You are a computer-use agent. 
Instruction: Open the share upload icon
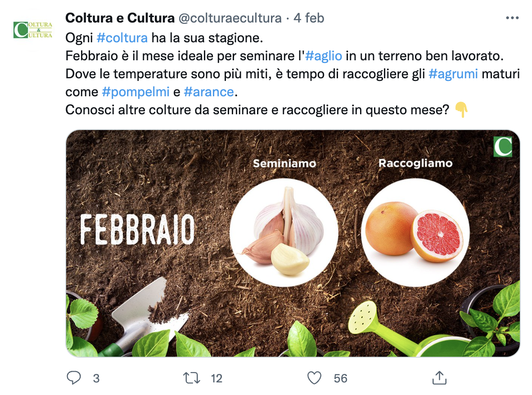click(439, 378)
